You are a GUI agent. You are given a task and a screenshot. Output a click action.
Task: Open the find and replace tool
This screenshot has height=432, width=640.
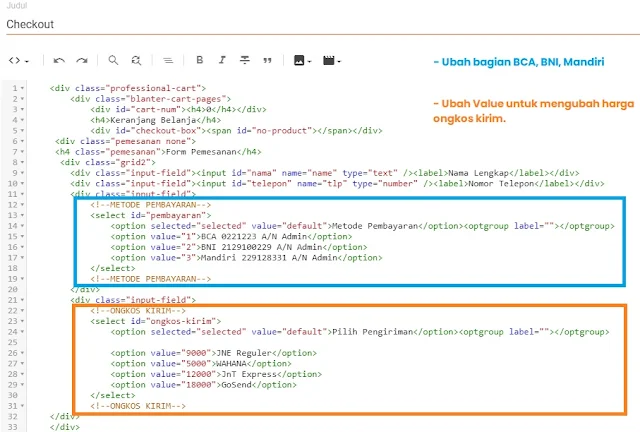click(136, 60)
